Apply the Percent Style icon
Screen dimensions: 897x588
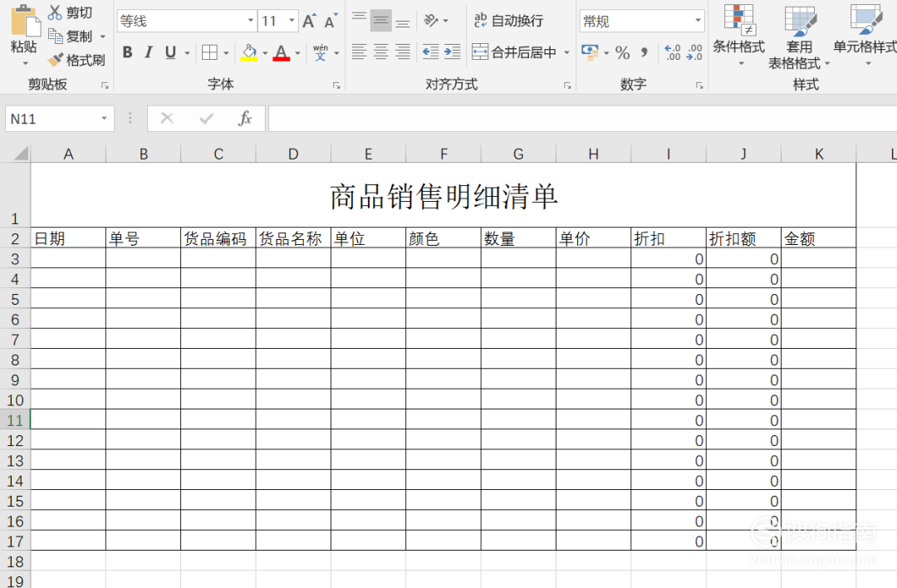pos(621,51)
